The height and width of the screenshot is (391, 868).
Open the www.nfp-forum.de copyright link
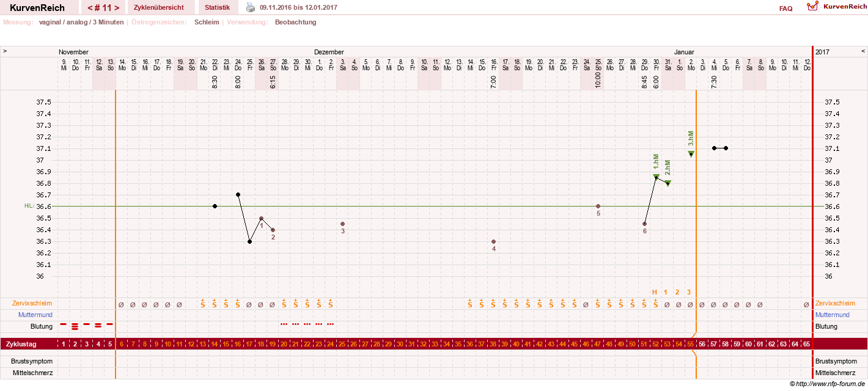pyautogui.click(x=827, y=384)
